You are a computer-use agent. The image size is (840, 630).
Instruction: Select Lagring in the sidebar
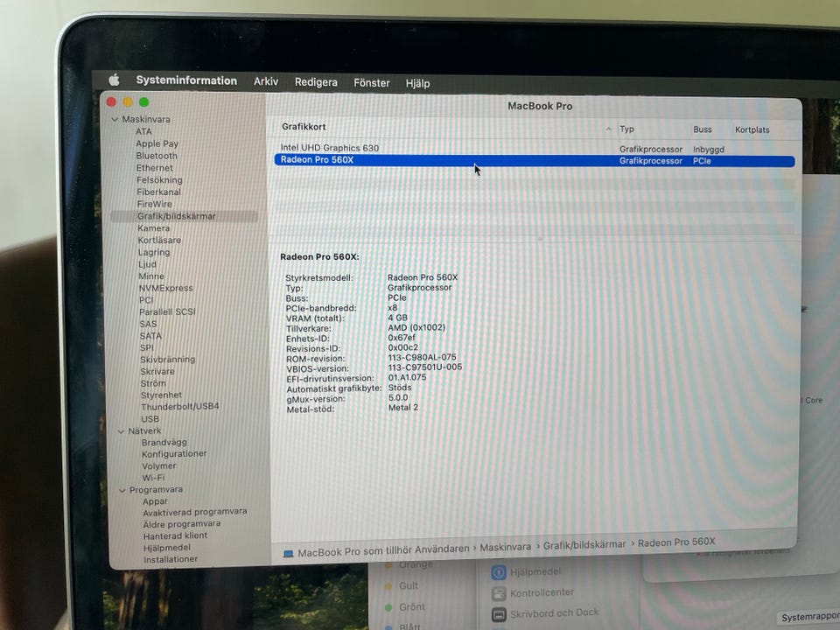click(154, 252)
